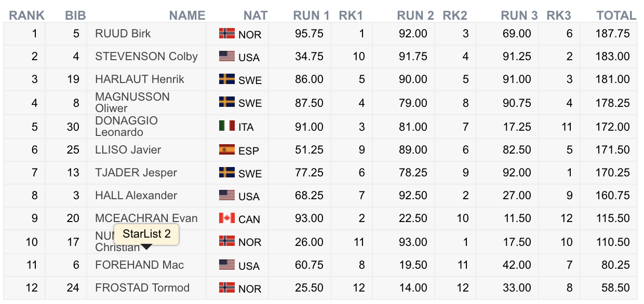The height and width of the screenshot is (304, 644).
Task: Click the USA flag beside HALL Alexander
Action: [227, 196]
